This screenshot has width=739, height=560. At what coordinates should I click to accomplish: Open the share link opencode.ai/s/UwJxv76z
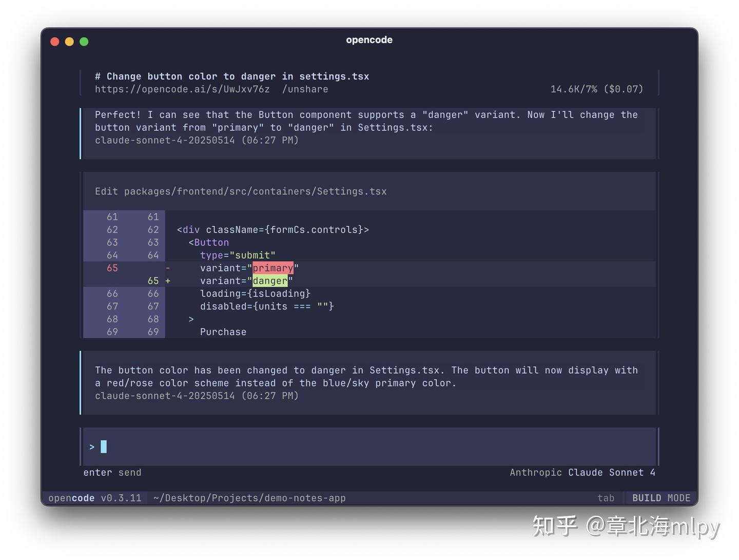(x=182, y=89)
